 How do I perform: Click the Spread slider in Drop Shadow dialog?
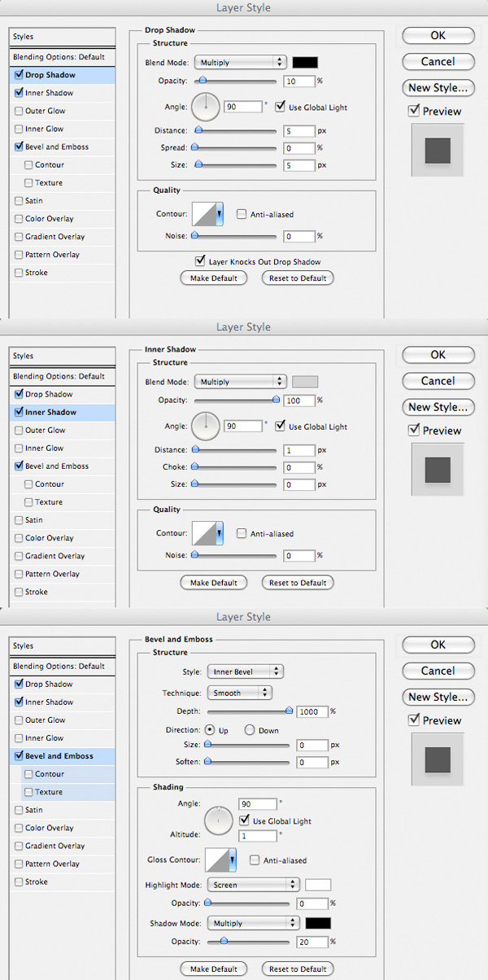point(236,148)
